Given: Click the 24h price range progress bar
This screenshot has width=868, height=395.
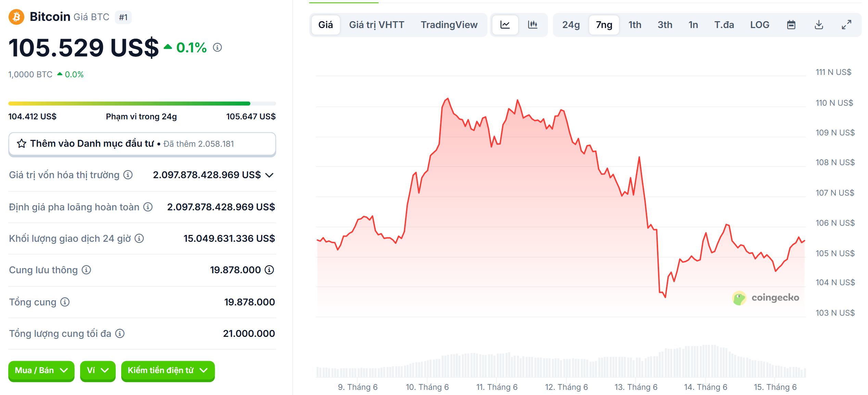Looking at the screenshot, I should tap(142, 103).
